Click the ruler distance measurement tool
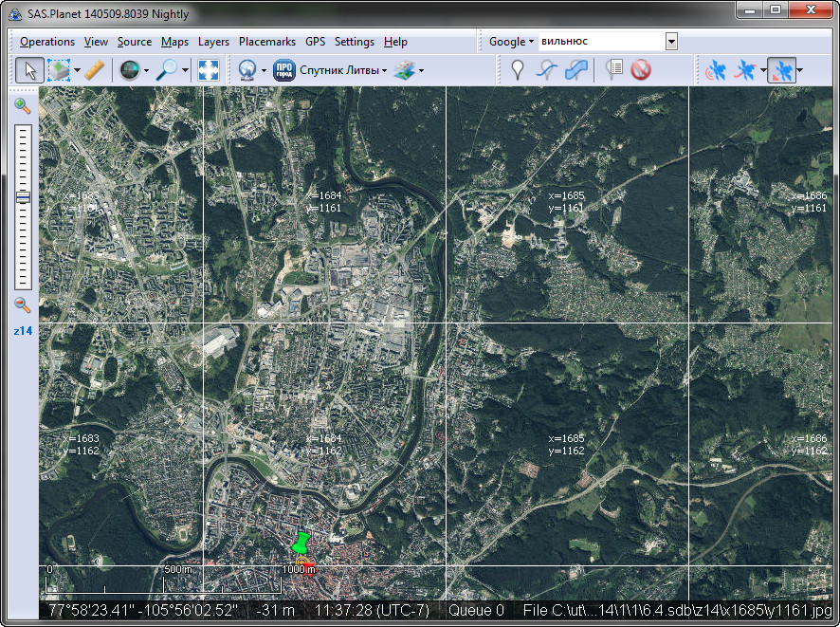This screenshot has height=627, width=840. 94,70
